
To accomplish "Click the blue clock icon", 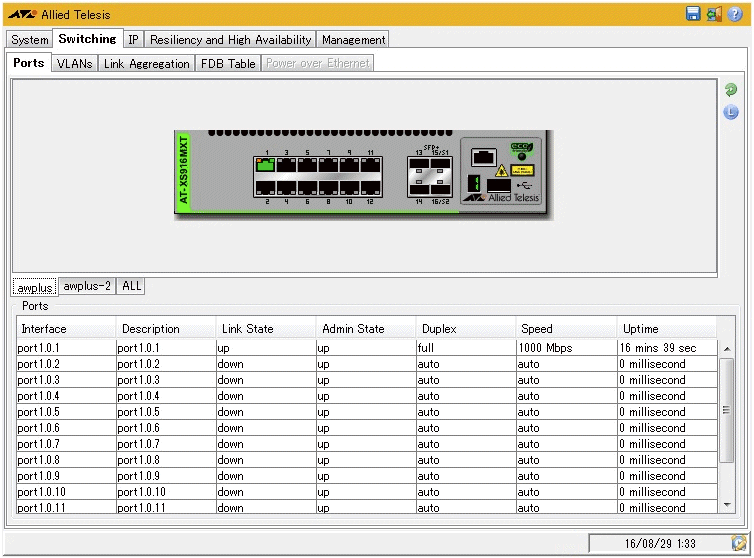I will point(731,112).
